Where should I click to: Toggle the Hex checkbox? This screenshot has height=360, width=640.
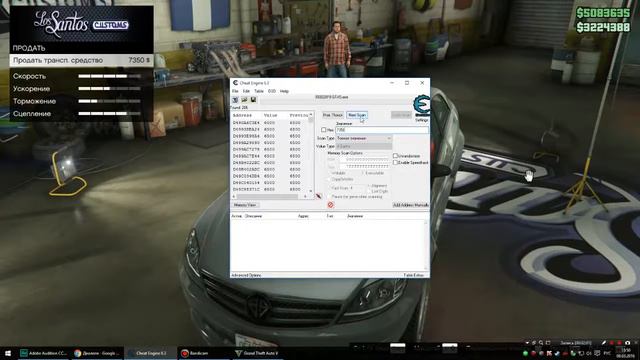pyautogui.click(x=324, y=130)
